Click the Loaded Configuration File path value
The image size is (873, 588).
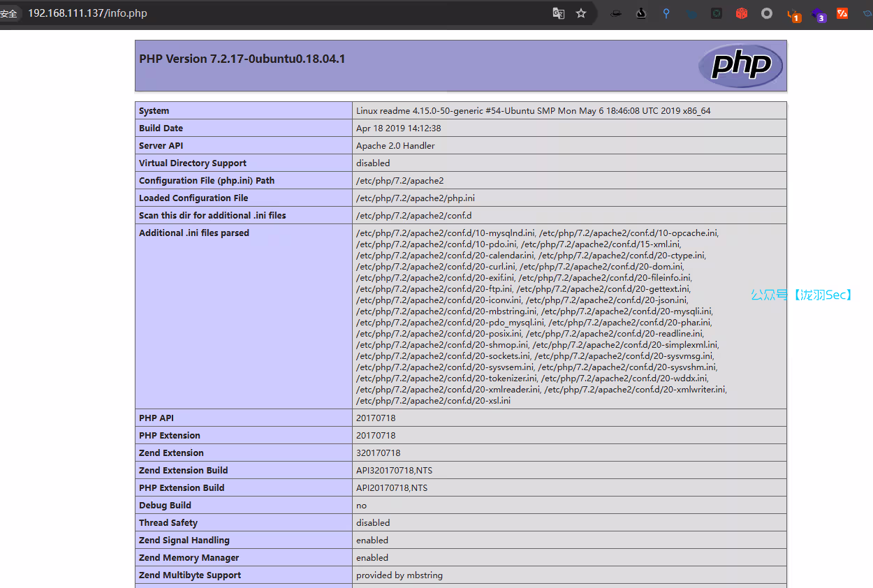415,198
